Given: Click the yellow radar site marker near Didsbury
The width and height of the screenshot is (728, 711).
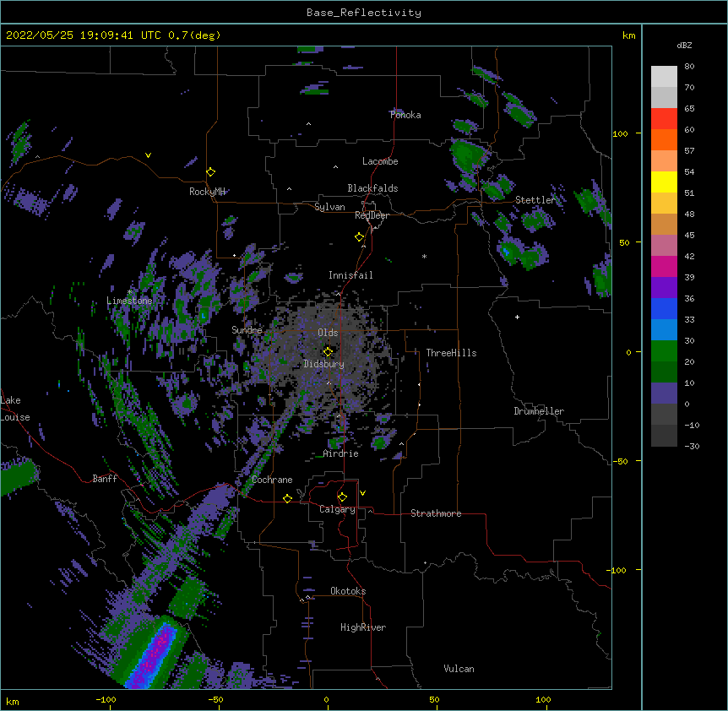Looking at the screenshot, I should pyautogui.click(x=328, y=352).
